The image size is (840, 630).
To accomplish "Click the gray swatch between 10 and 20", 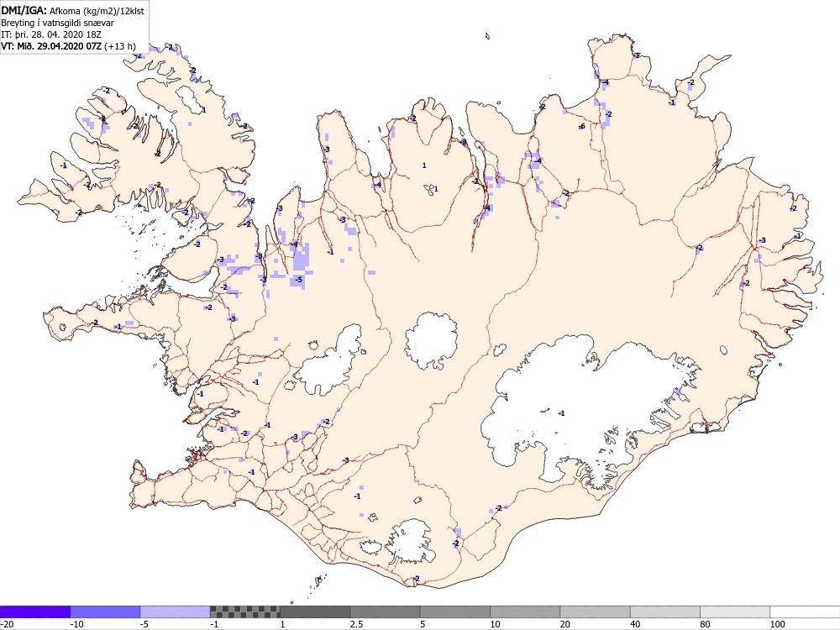I will (x=525, y=612).
